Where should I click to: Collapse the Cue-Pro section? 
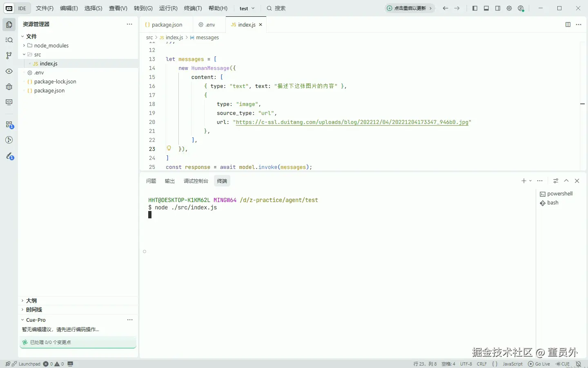click(x=36, y=320)
